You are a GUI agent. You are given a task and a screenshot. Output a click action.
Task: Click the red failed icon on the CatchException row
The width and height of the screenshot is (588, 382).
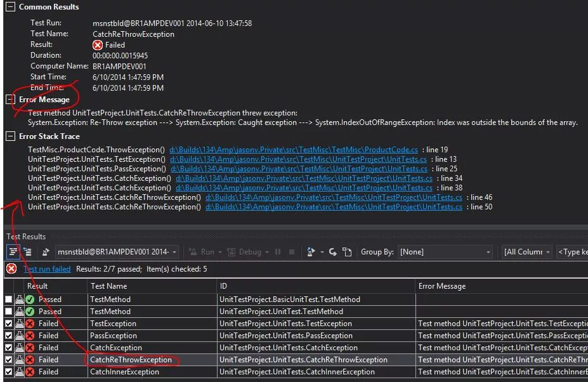[x=30, y=348]
